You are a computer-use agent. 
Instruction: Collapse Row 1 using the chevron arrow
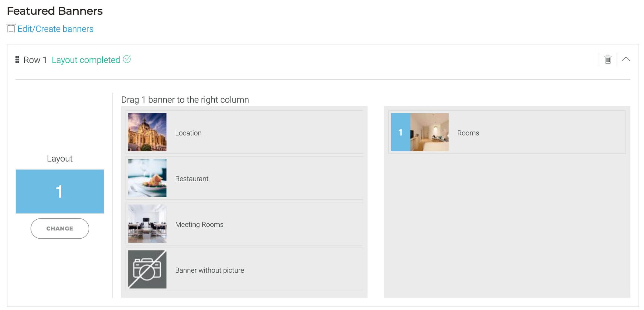[x=626, y=59]
